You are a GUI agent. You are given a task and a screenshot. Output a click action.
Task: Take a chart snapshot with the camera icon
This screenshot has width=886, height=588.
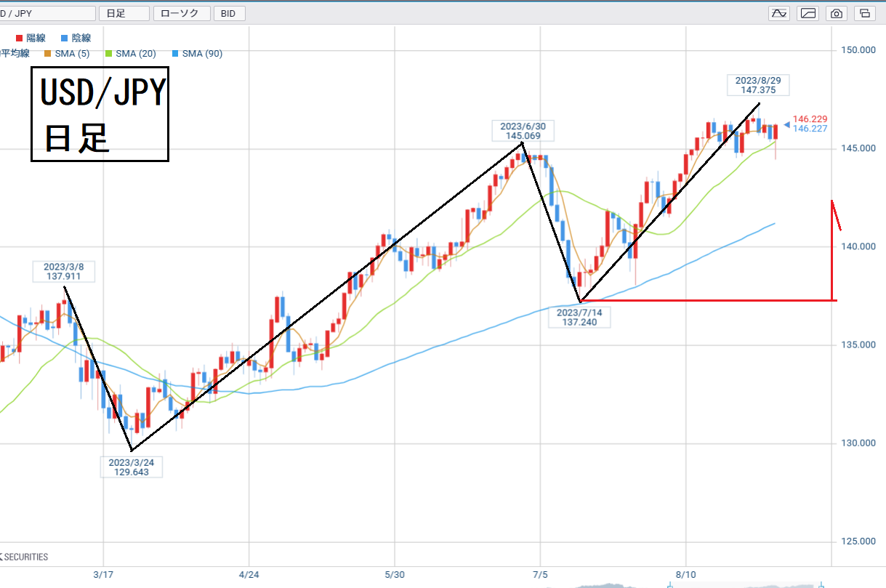[x=837, y=13]
